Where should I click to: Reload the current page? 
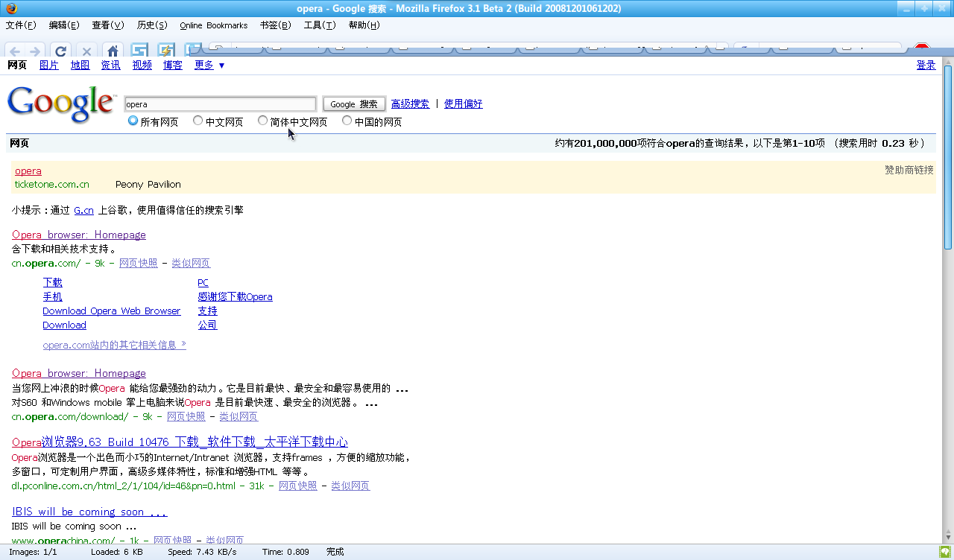click(61, 51)
